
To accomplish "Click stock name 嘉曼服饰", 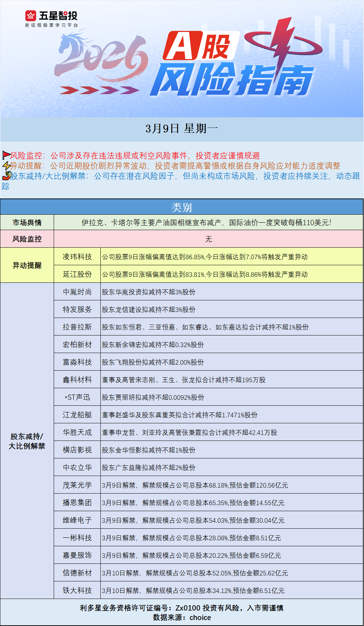I will [x=77, y=555].
